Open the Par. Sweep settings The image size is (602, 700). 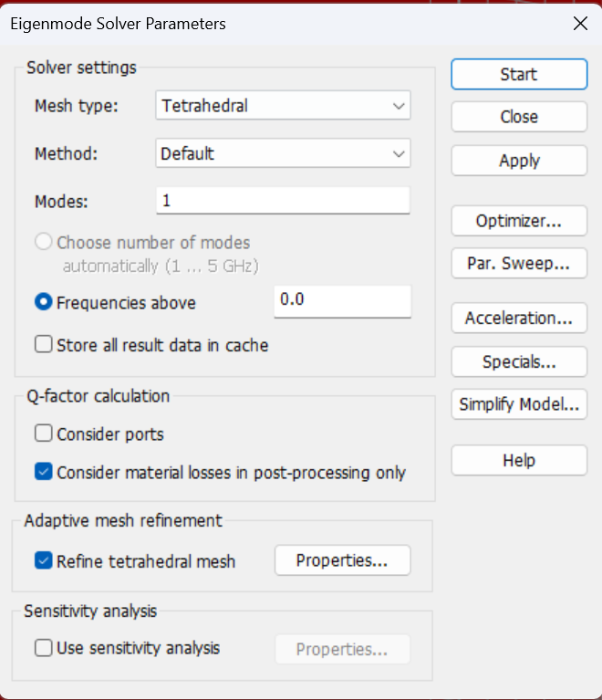519,264
